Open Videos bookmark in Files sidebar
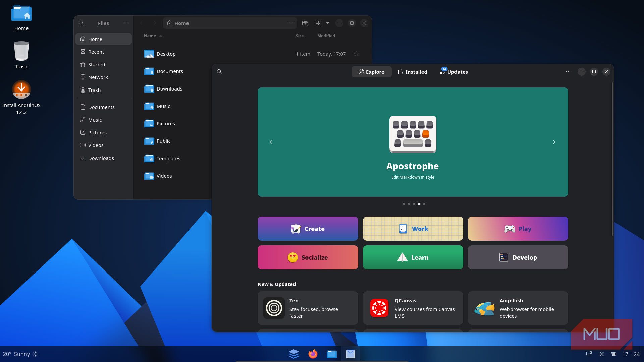The height and width of the screenshot is (362, 644). [x=104, y=145]
